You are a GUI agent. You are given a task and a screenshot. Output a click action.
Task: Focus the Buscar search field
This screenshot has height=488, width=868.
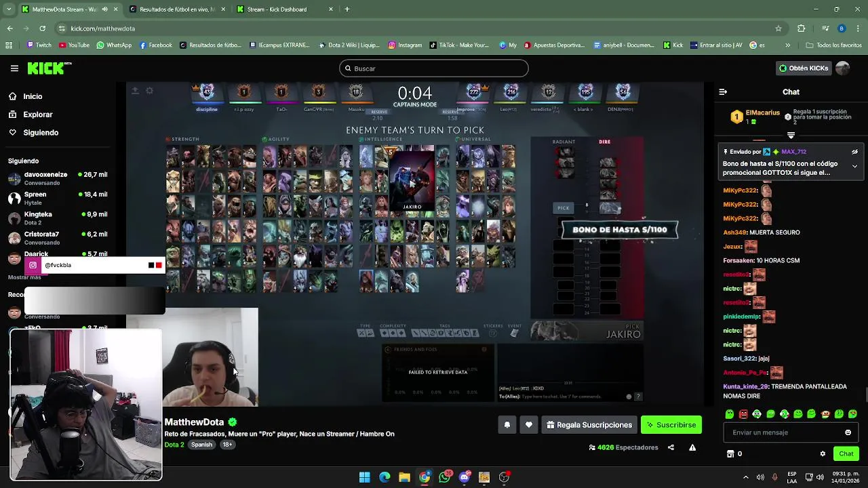(434, 68)
